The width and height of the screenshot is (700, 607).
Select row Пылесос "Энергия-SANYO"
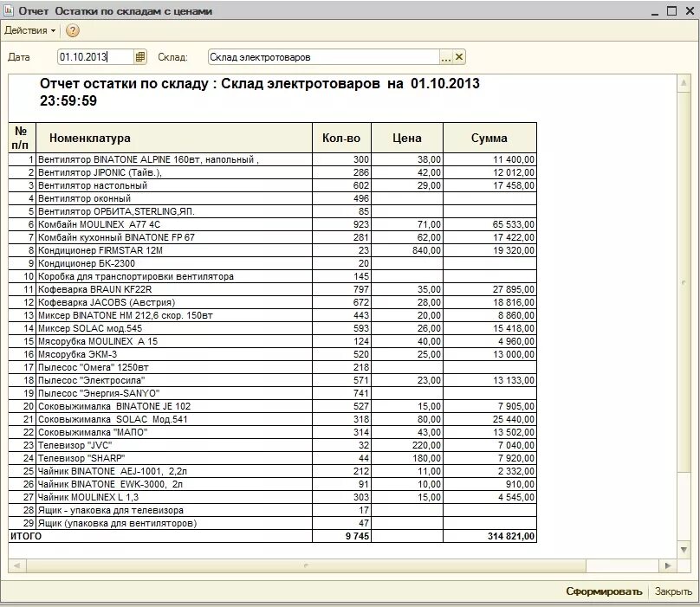pyautogui.click(x=272, y=393)
